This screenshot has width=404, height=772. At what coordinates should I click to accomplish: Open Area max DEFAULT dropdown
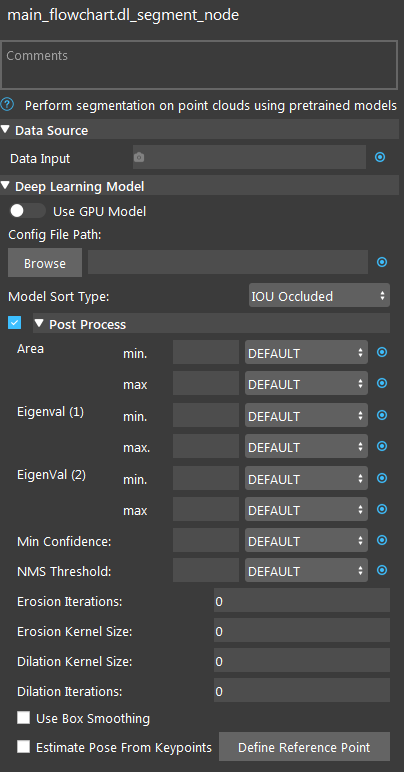point(306,384)
